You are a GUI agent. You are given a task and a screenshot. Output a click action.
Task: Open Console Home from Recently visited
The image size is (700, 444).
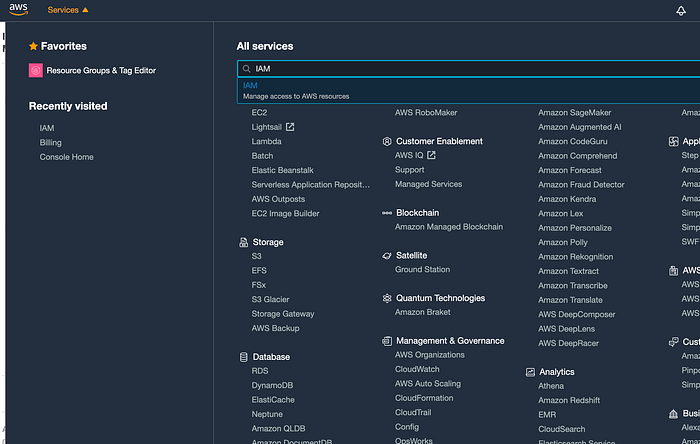pyautogui.click(x=67, y=157)
